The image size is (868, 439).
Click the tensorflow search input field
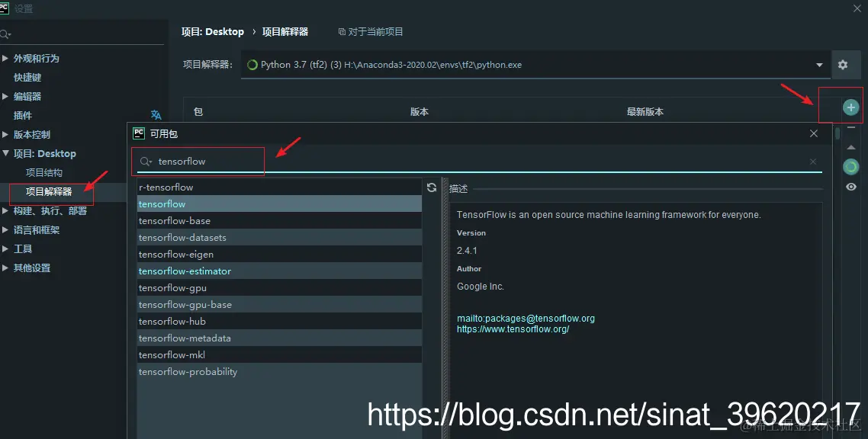point(480,162)
